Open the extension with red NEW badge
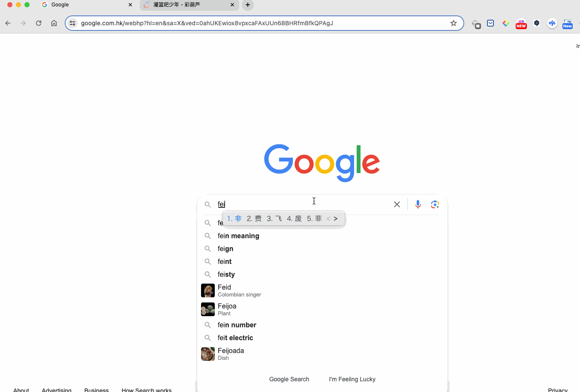The width and height of the screenshot is (580, 392). click(x=521, y=24)
